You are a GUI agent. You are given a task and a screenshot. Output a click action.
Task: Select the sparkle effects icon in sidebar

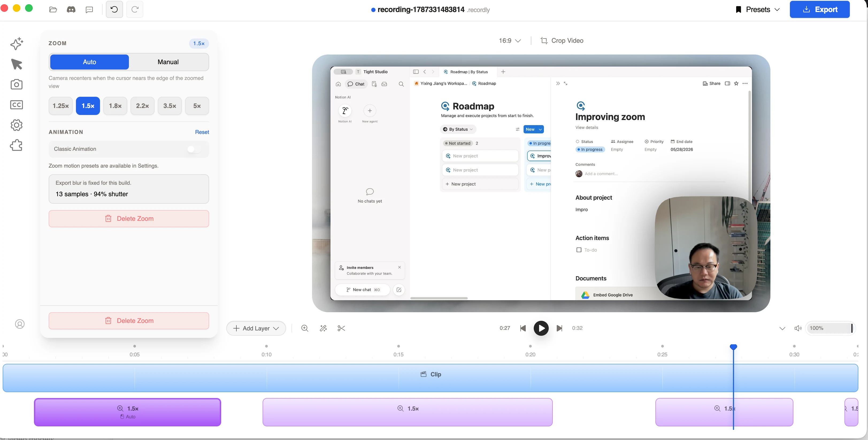(17, 44)
